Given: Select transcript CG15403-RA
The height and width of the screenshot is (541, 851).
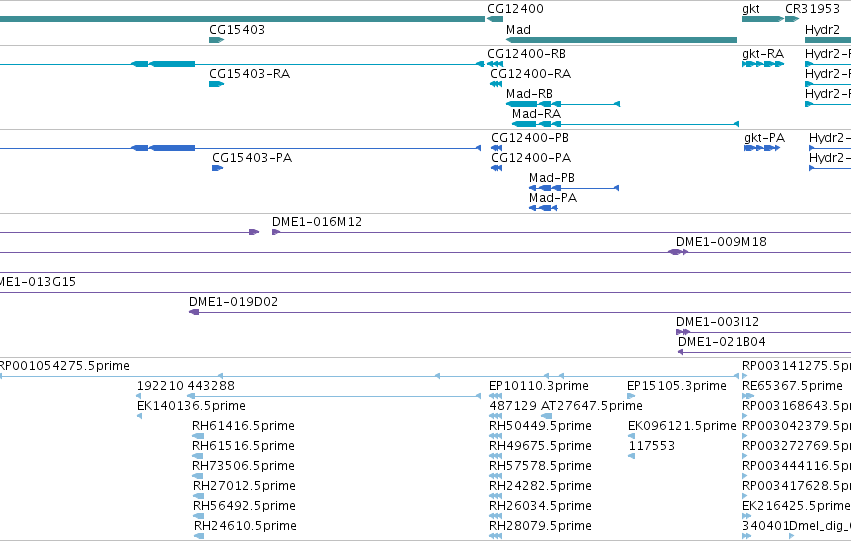Looking at the screenshot, I should [x=250, y=74].
